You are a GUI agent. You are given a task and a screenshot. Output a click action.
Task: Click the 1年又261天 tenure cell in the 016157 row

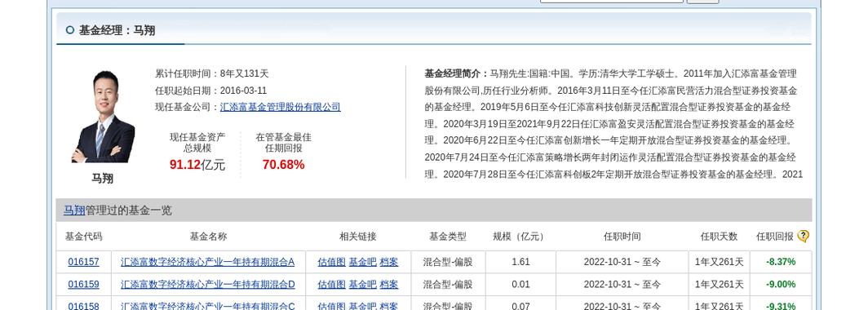719,262
